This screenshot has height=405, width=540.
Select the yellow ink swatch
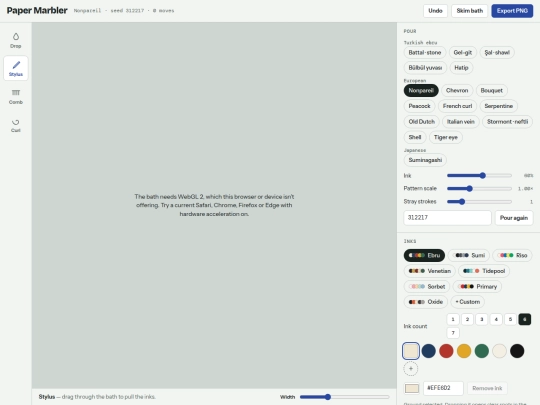(464, 351)
